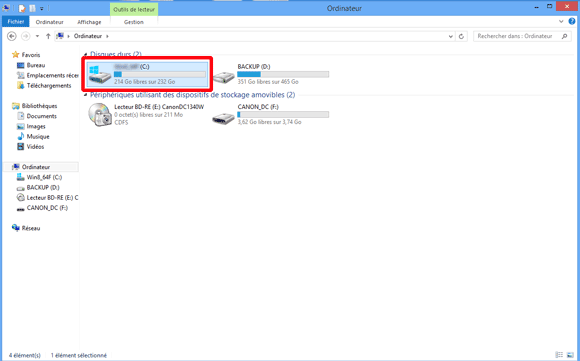Switch to the Affichage ribbon tab

click(x=89, y=22)
